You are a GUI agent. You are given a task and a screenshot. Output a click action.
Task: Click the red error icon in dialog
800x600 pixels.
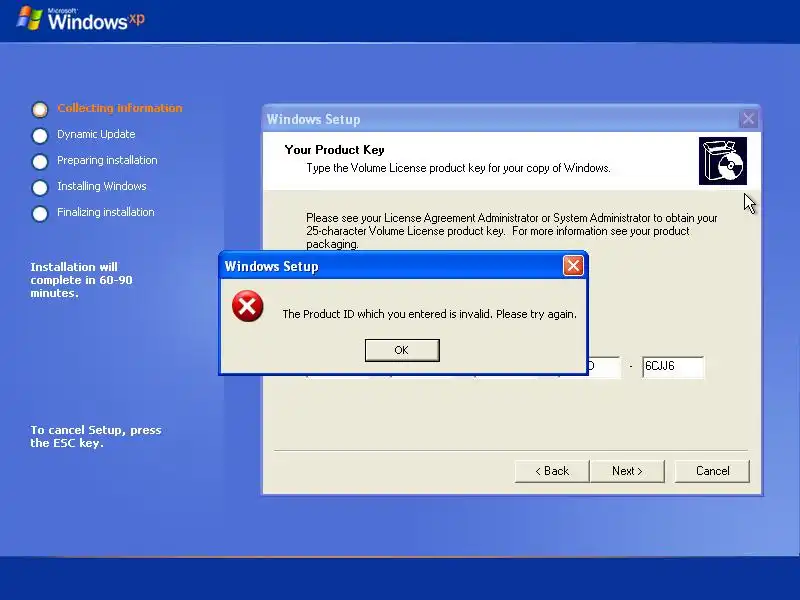247,306
